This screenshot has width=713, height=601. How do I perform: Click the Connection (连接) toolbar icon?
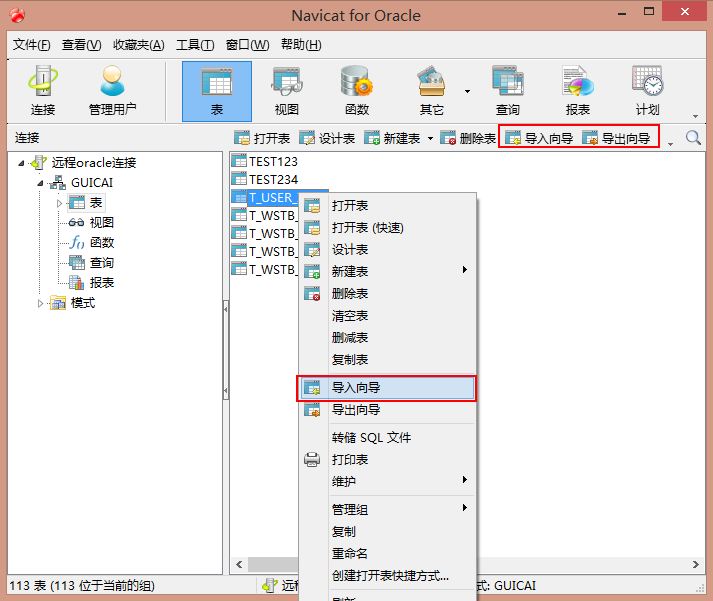click(x=43, y=91)
